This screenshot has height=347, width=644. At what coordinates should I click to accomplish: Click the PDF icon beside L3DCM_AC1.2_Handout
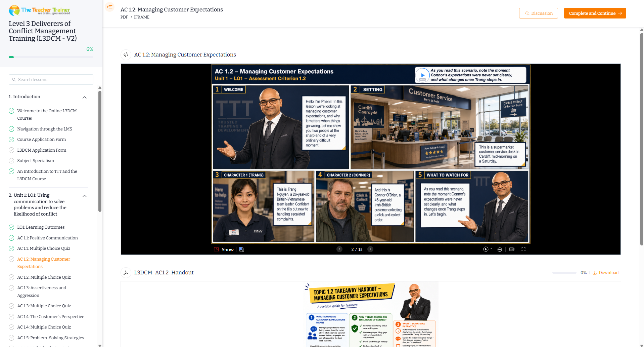click(126, 272)
